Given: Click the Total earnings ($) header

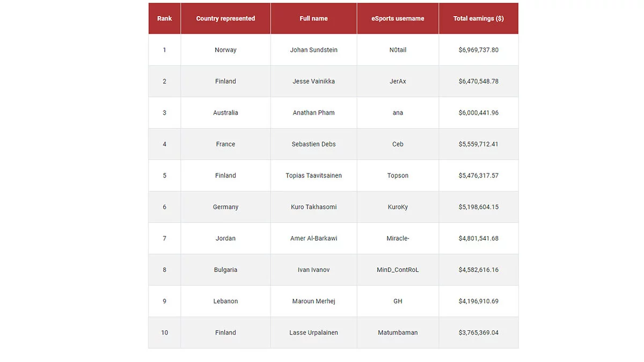Looking at the screenshot, I should [x=478, y=18].
